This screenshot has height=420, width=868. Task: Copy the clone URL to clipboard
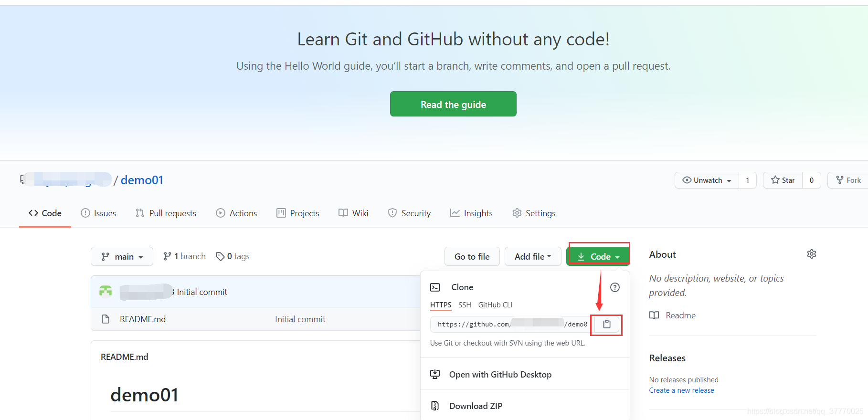pyautogui.click(x=606, y=324)
